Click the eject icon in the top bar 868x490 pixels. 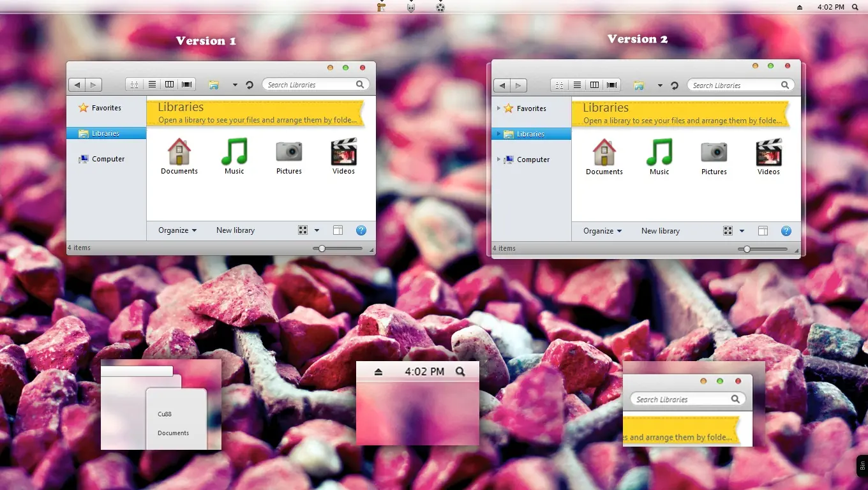(800, 7)
